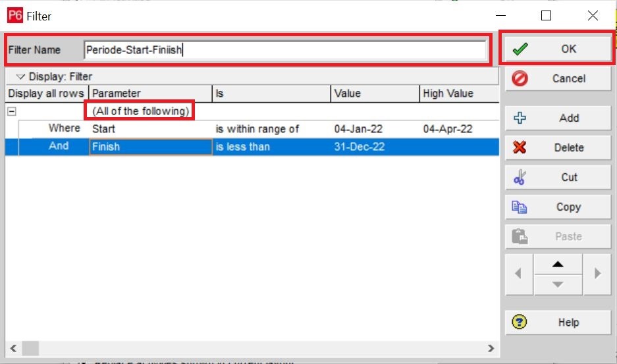Viewport: 617px width, 364px height.
Task: Click the outdent left arrow button
Action: (519, 274)
